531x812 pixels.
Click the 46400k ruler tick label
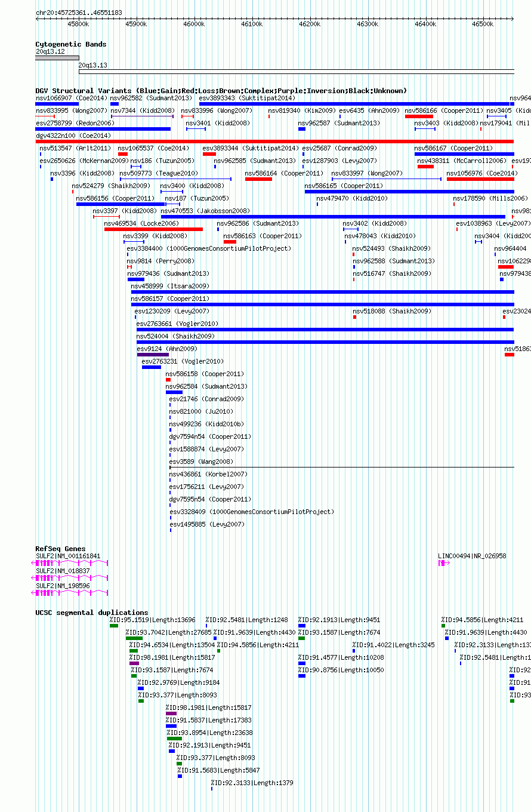click(x=425, y=24)
